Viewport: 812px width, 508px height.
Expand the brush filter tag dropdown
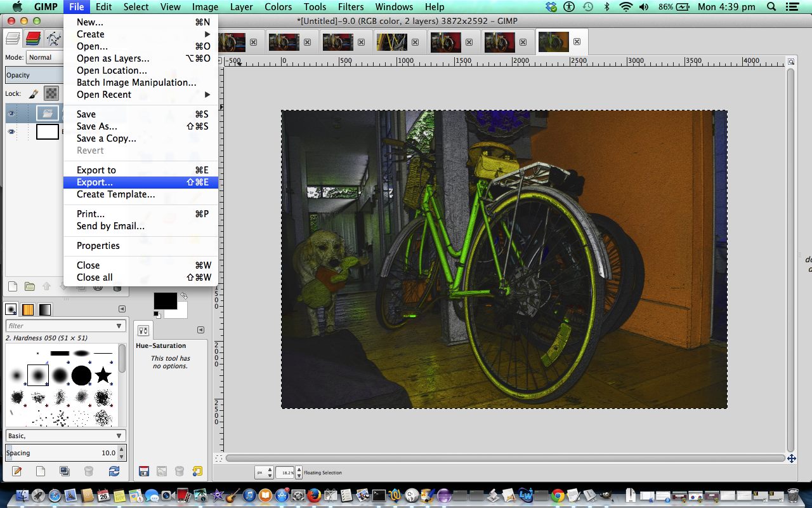pos(119,326)
